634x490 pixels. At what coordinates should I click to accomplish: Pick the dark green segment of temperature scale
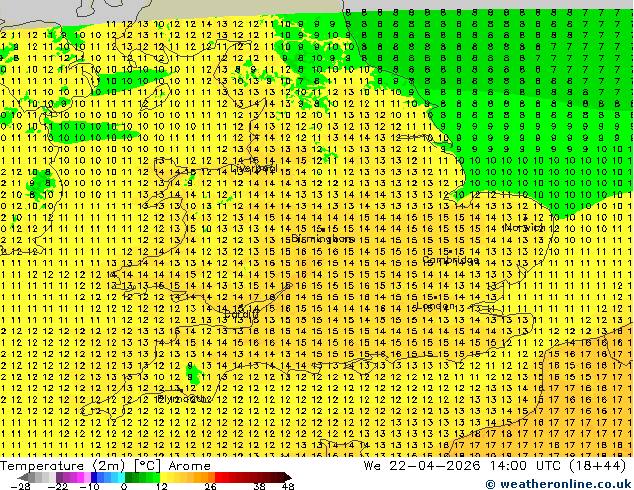128,477
